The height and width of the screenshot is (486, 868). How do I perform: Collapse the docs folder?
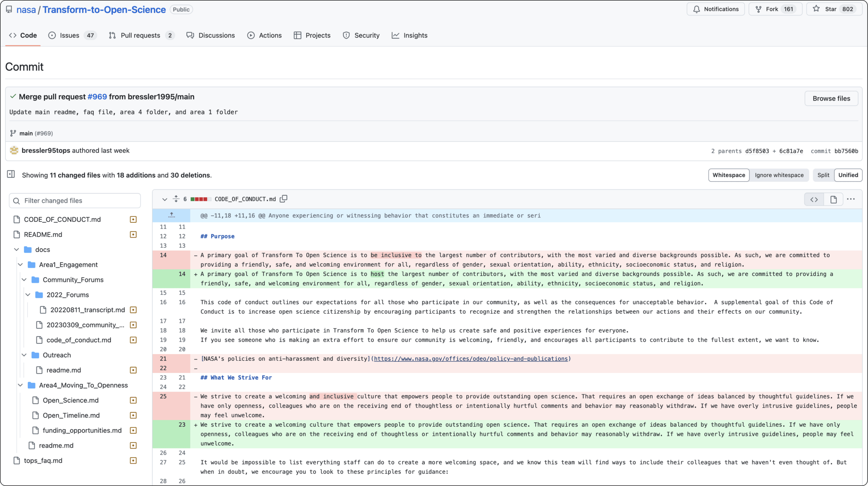[x=17, y=249]
